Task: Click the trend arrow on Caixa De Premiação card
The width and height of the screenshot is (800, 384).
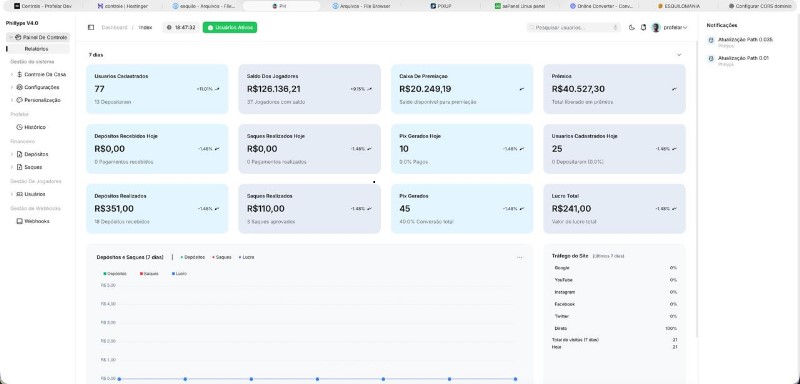Action: pos(521,89)
